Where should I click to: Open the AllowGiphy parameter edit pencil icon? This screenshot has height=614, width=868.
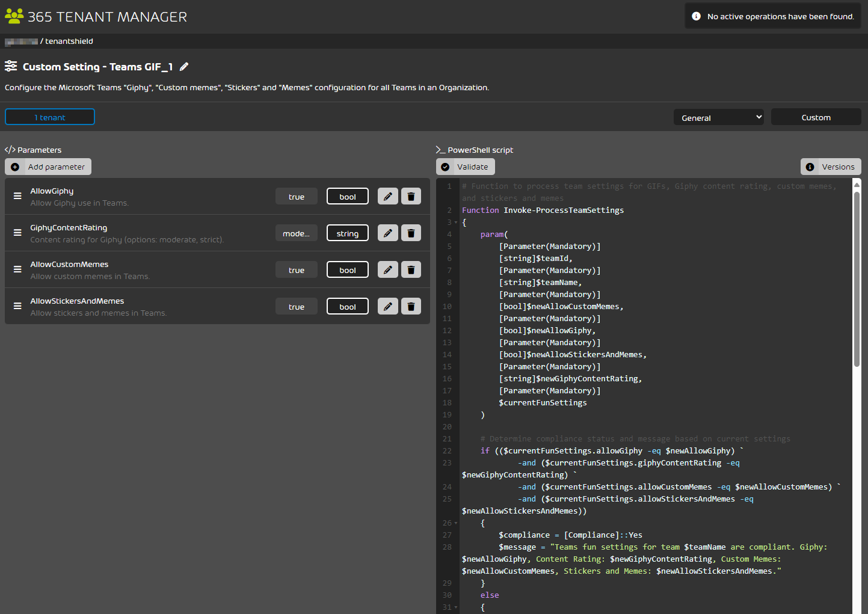(x=387, y=196)
